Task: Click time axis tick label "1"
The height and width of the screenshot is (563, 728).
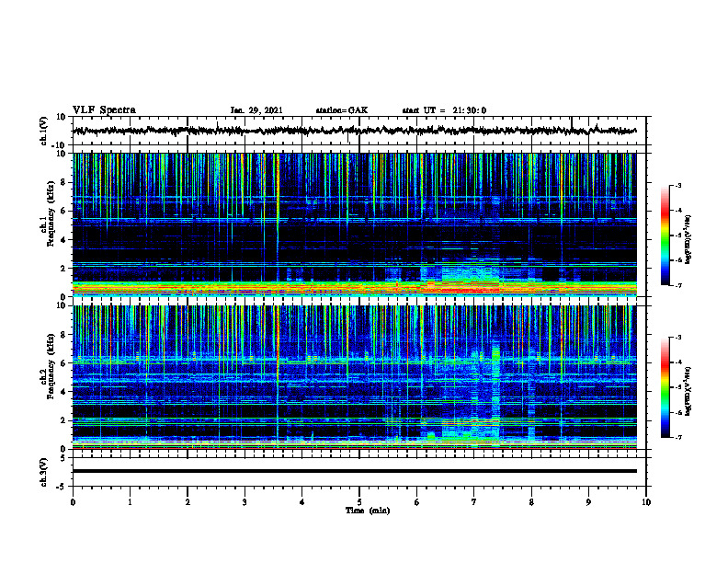Action: pos(130,502)
